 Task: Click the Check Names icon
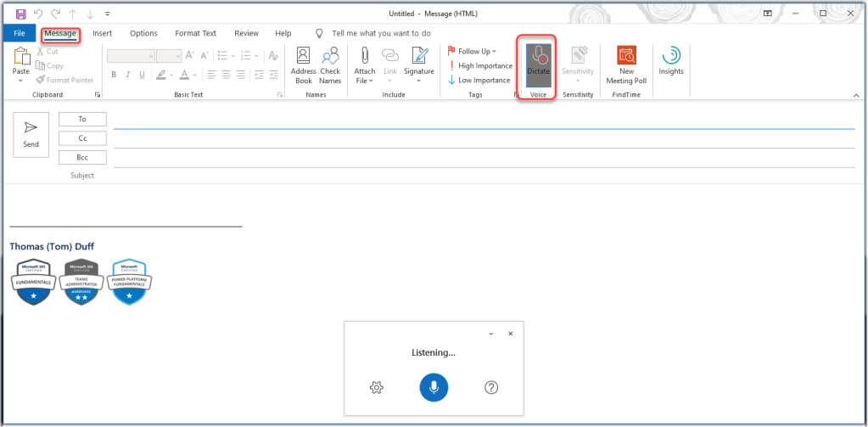[x=330, y=65]
